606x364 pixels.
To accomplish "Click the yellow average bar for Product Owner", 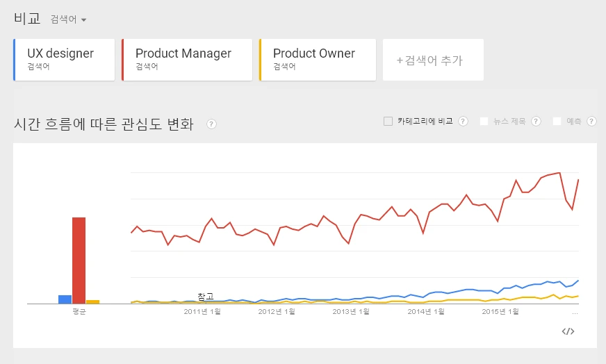I will pos(92,301).
